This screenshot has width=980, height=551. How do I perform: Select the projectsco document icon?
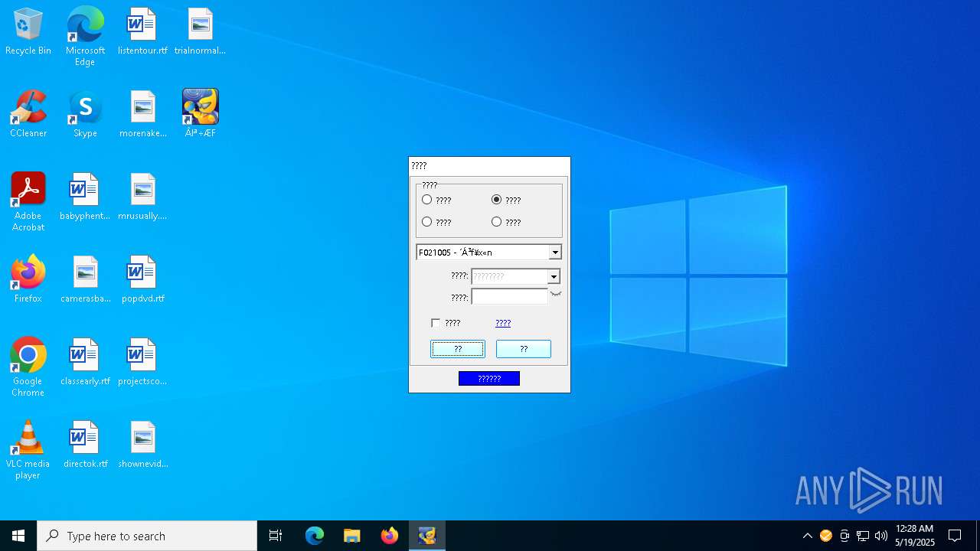pos(142,363)
